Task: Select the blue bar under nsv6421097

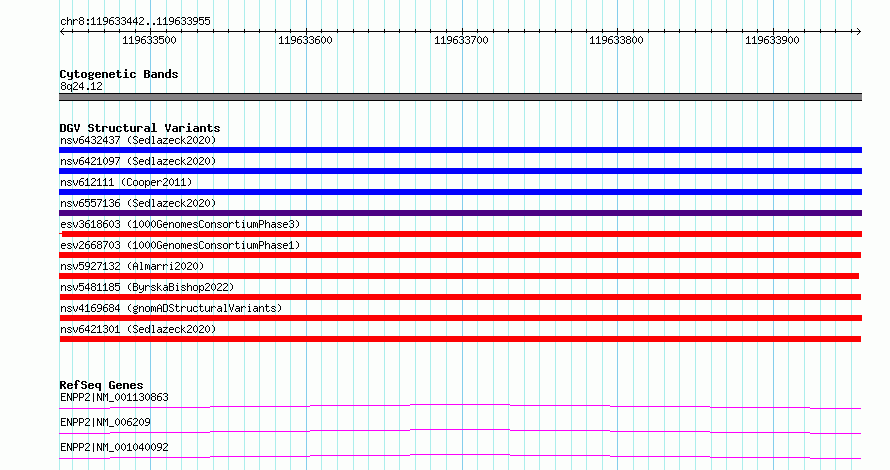Action: tap(460, 171)
